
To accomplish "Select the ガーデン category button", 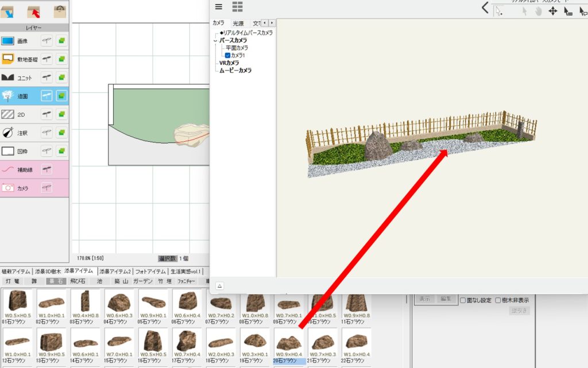I will pyautogui.click(x=142, y=281).
